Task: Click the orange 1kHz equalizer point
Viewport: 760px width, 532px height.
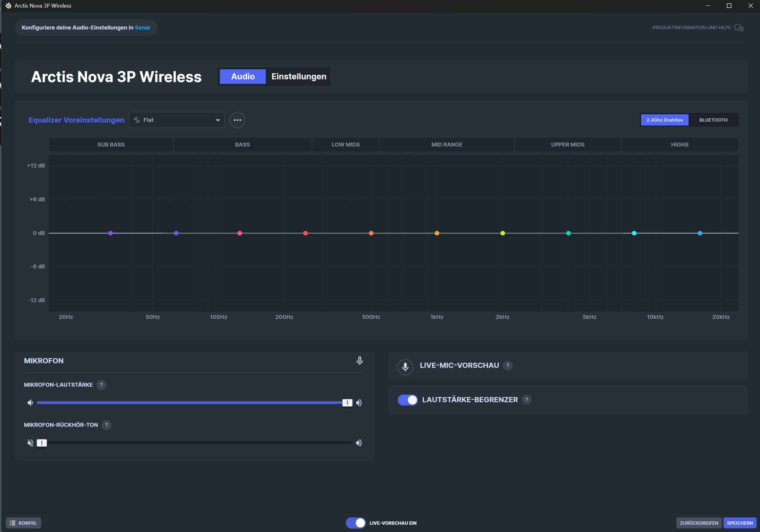Action: tap(437, 233)
